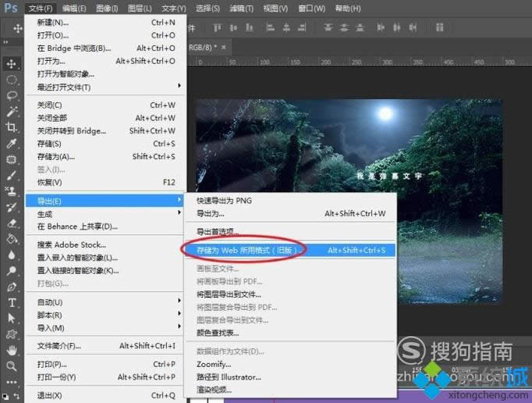The width and height of the screenshot is (532, 403).
Task: Expand 最近打开文件(T) submenu
Action: 106,87
